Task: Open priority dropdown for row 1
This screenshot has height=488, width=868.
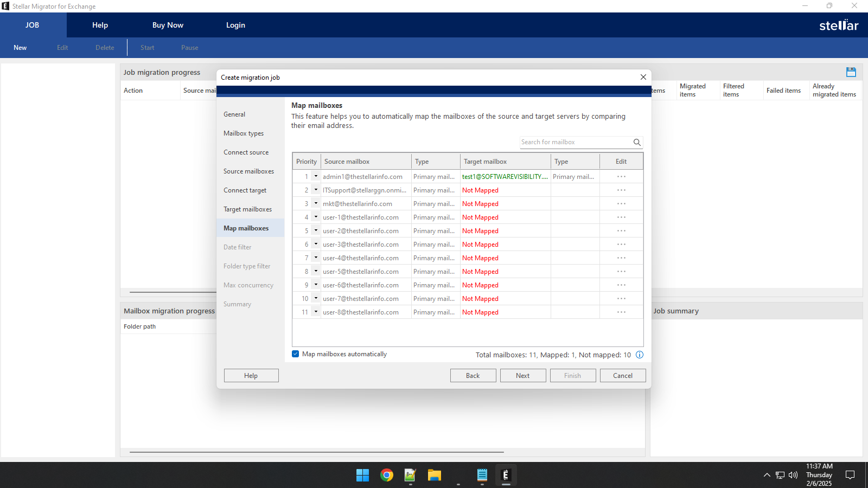Action: coord(316,176)
